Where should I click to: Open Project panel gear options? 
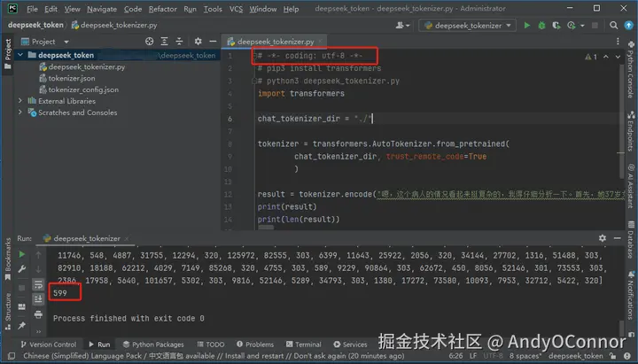pos(198,41)
